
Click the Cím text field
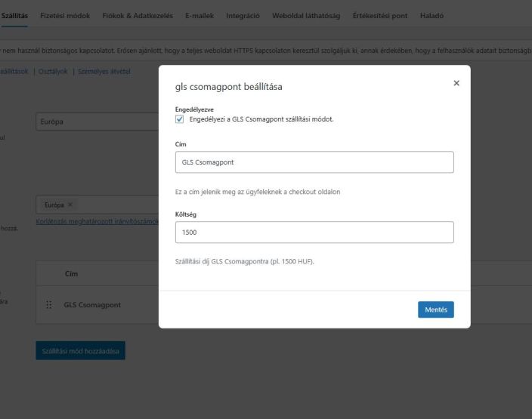pos(314,162)
